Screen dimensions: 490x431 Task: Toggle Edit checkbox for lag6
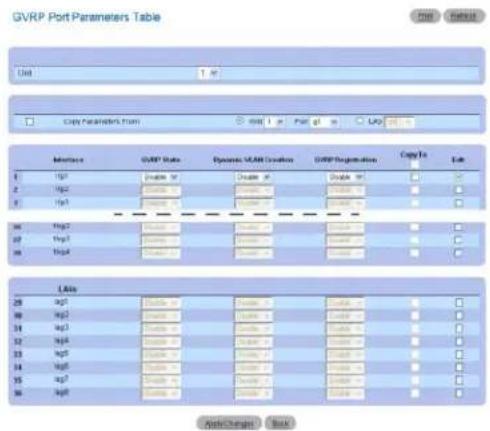[459, 367]
